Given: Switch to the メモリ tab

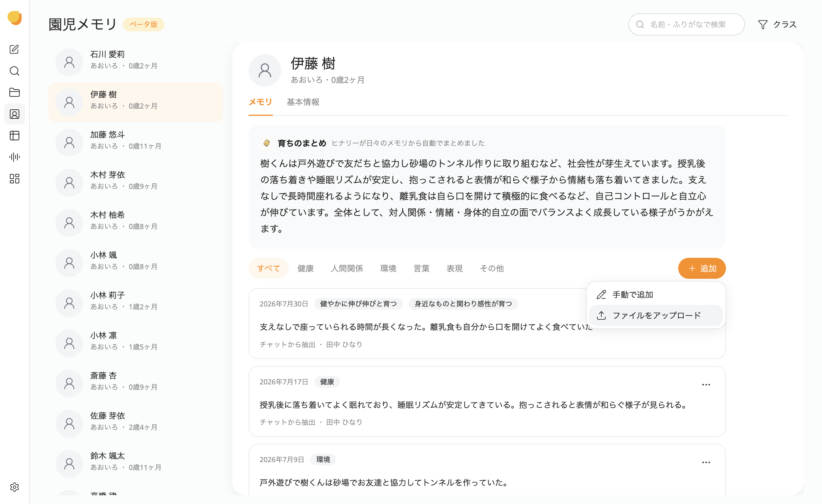Looking at the screenshot, I should 260,102.
